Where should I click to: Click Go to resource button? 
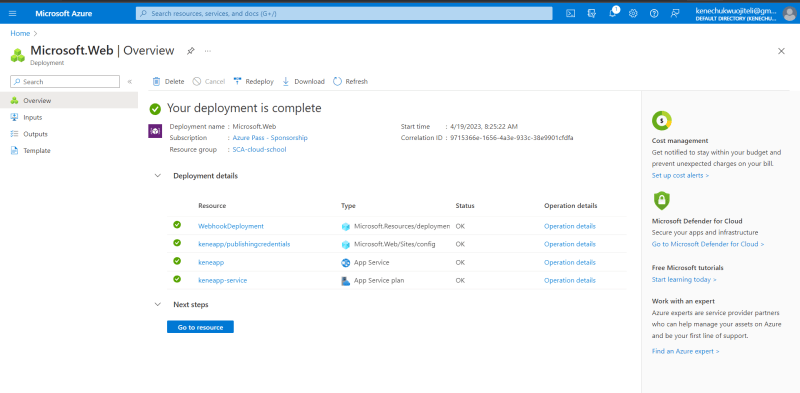(200, 327)
